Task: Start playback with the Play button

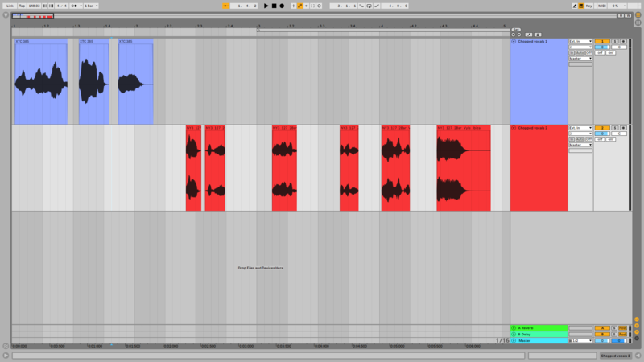Action: pyautogui.click(x=266, y=6)
